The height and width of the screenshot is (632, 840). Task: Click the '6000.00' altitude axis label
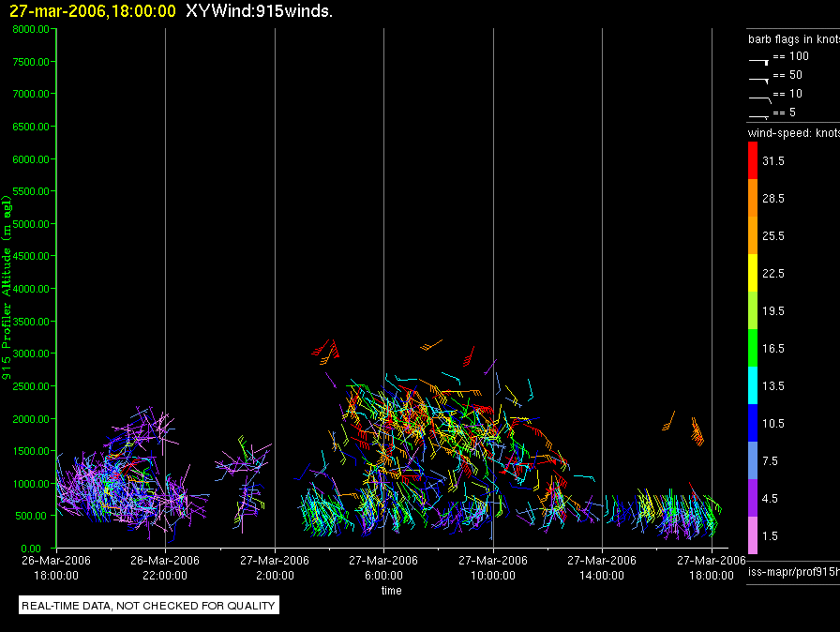pos(31,159)
